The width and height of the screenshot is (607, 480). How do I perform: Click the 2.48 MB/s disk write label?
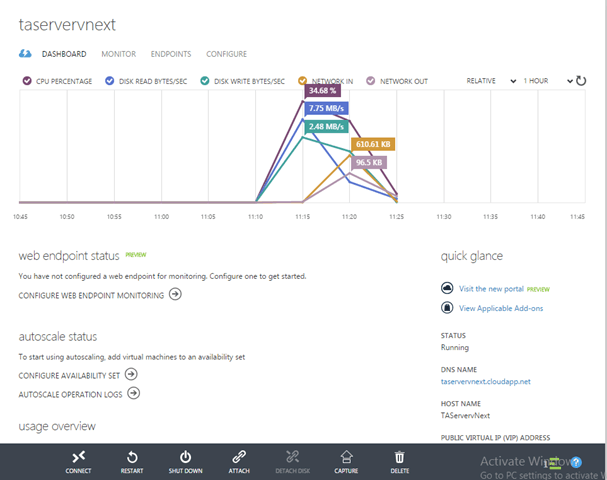tap(326, 127)
